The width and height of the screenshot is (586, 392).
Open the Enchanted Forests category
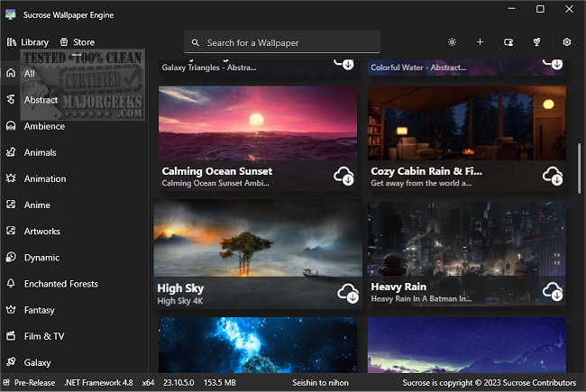click(x=60, y=284)
